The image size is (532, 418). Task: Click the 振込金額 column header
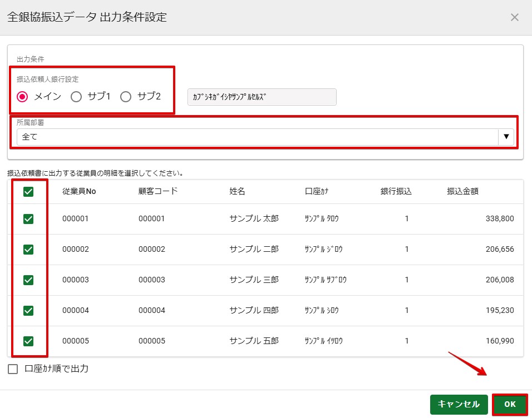[463, 191]
